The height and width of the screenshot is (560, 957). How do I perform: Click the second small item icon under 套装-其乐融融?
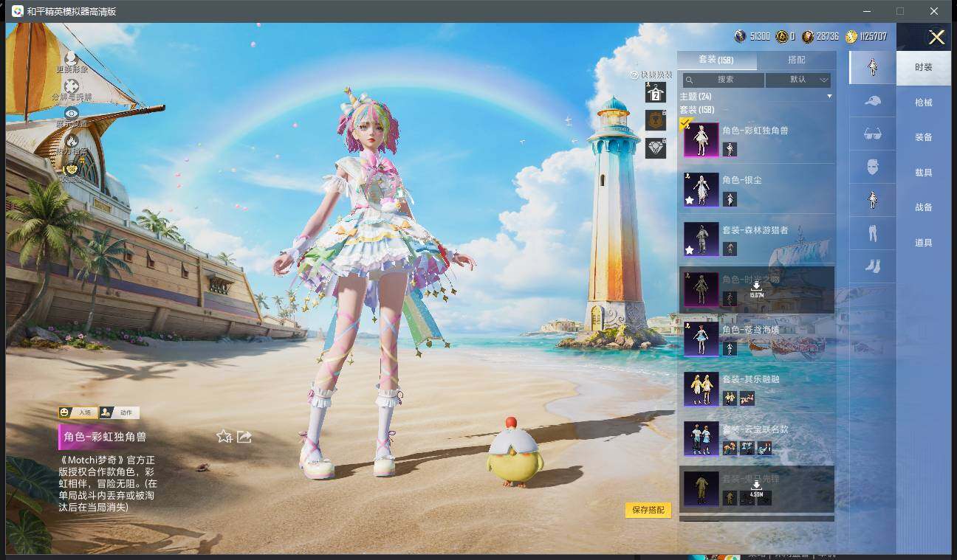pyautogui.click(x=747, y=398)
